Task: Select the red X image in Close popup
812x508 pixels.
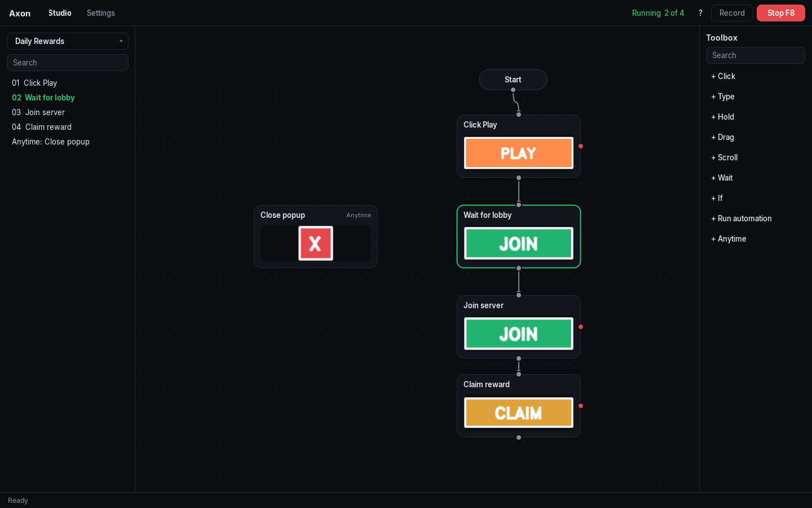Action: tap(316, 243)
